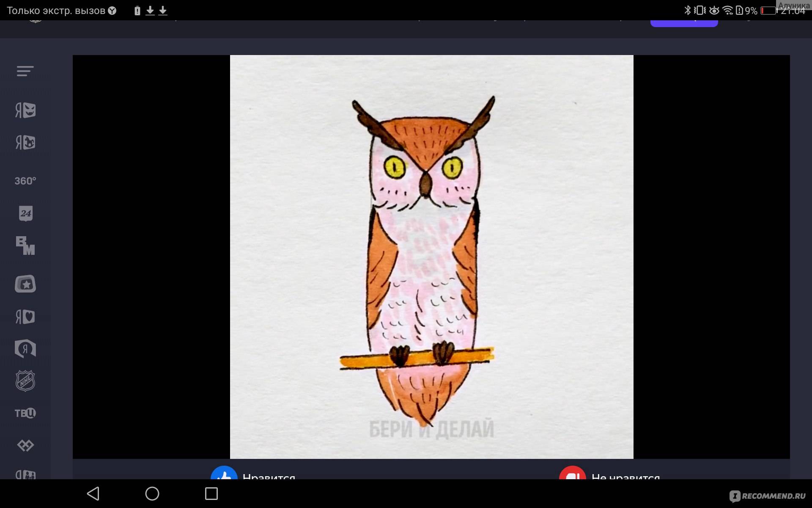This screenshot has height=508, width=812.
Task: Click the purple button in top bar
Action: click(x=683, y=23)
